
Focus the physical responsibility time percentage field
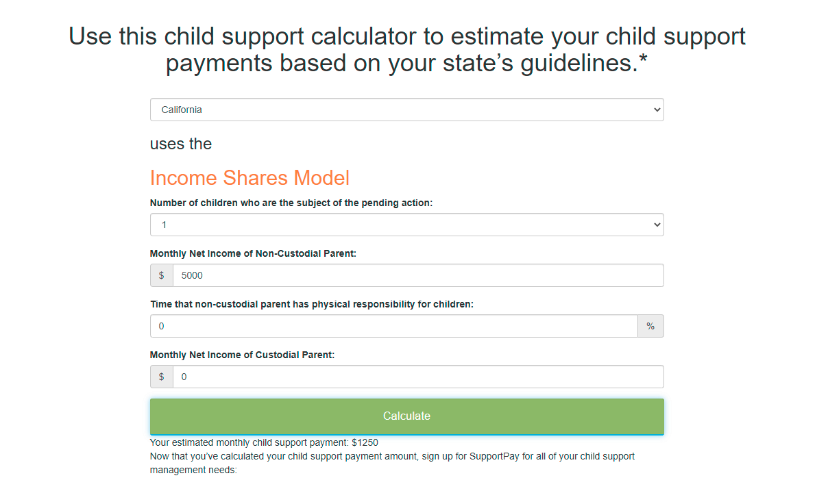tap(394, 326)
